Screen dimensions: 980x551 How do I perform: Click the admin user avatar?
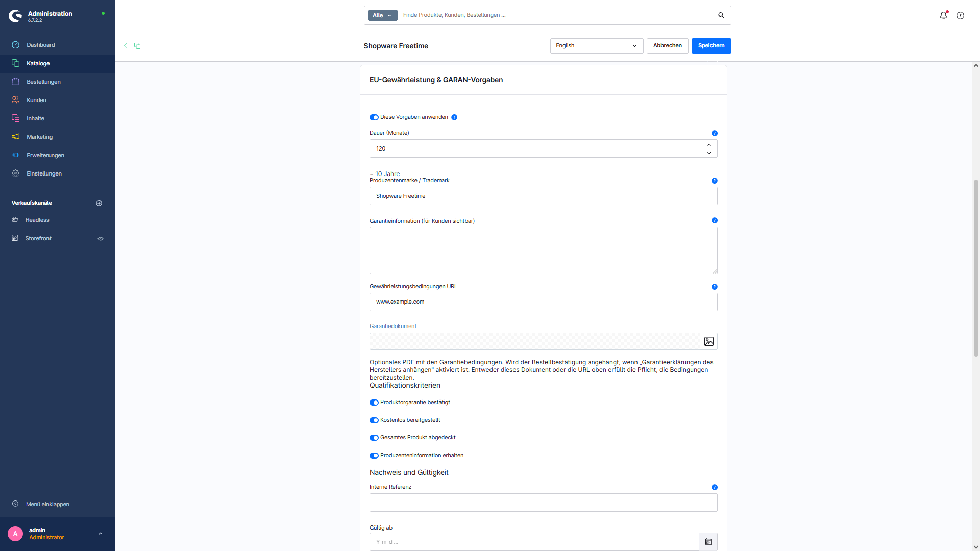15,534
